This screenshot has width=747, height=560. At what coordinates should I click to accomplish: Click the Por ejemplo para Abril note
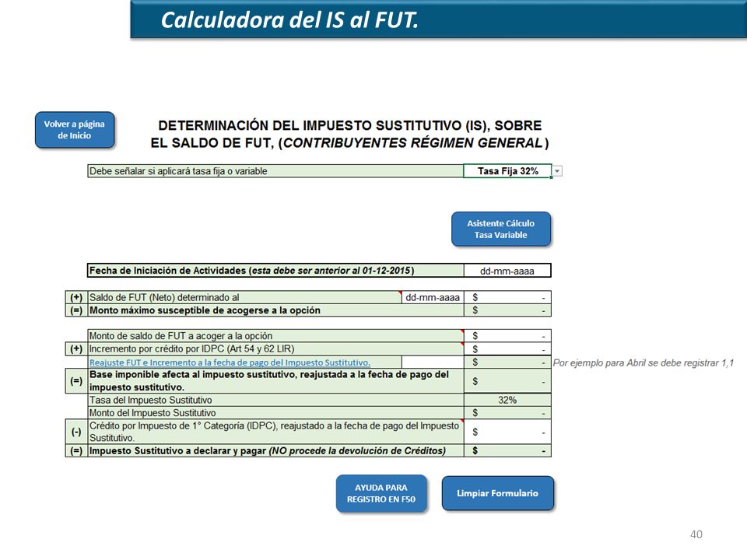644,363
